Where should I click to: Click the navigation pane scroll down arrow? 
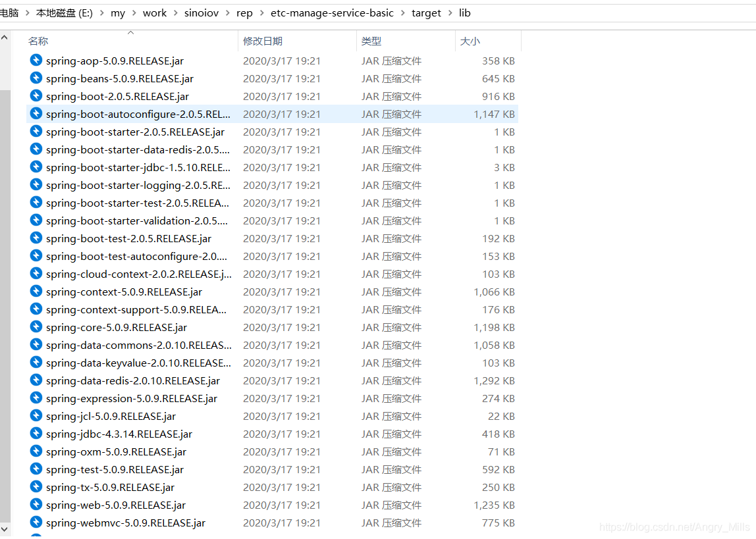pyautogui.click(x=5, y=529)
